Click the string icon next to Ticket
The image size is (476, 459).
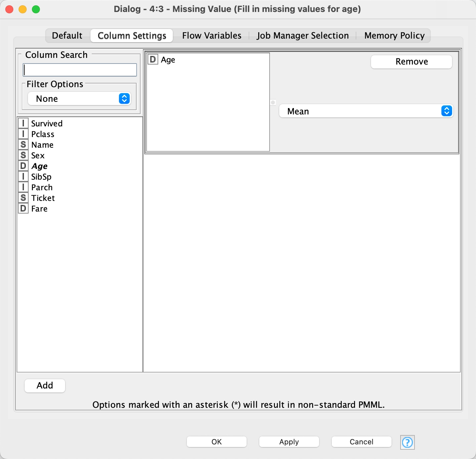[x=23, y=198]
